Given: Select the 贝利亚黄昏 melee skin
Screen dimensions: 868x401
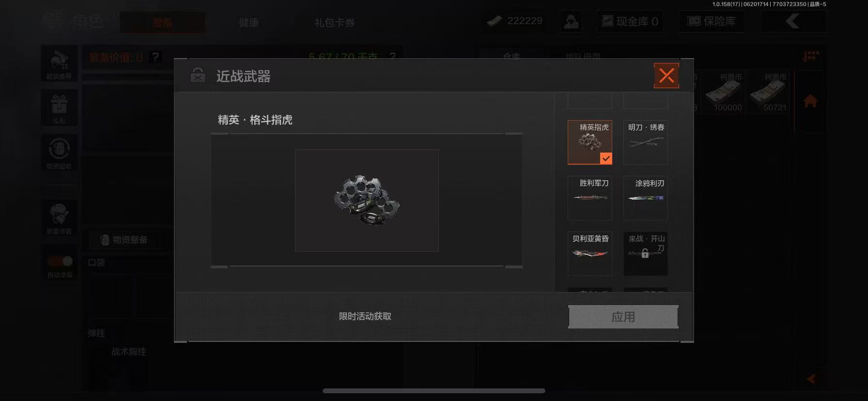Looking at the screenshot, I should pyautogui.click(x=590, y=254).
